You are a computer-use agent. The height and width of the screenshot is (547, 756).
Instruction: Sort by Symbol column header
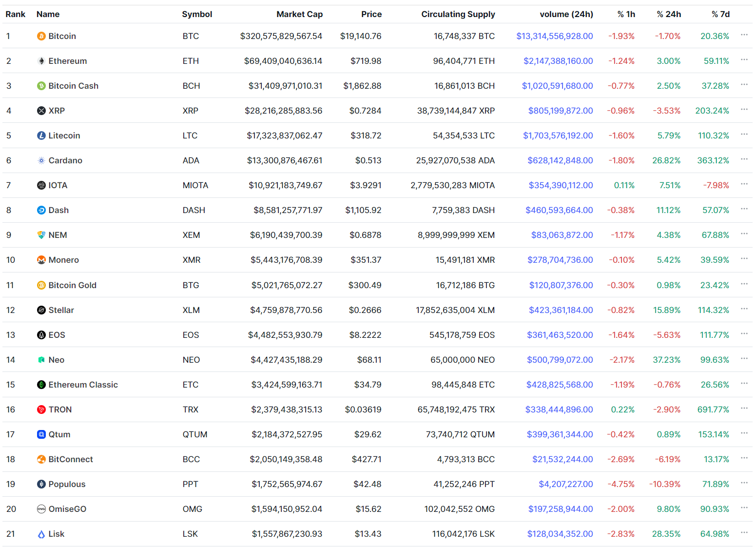tap(197, 14)
